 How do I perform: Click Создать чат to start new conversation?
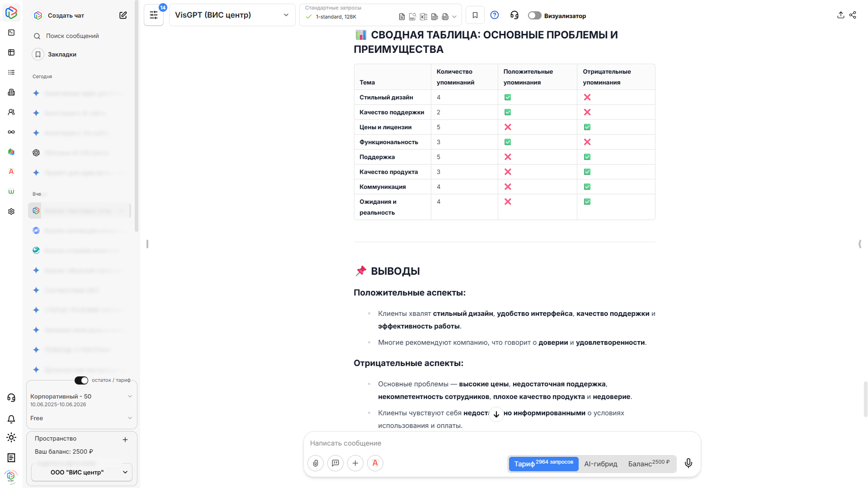(66, 15)
